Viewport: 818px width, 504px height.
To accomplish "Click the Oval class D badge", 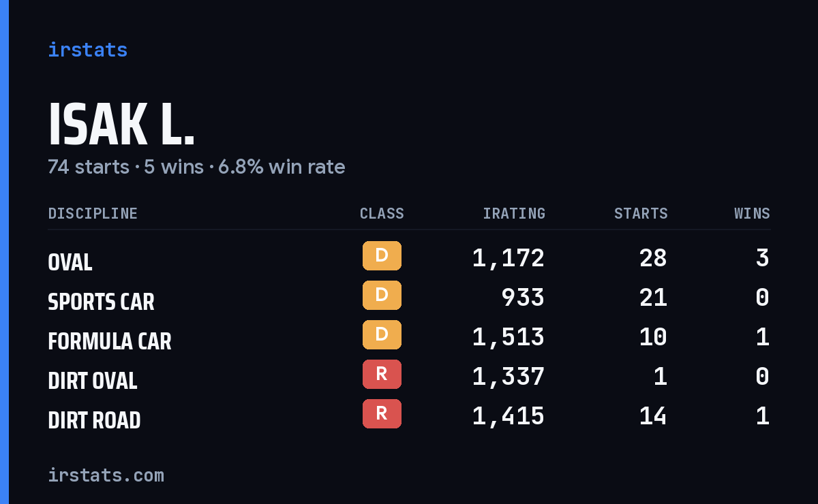I will (x=382, y=256).
